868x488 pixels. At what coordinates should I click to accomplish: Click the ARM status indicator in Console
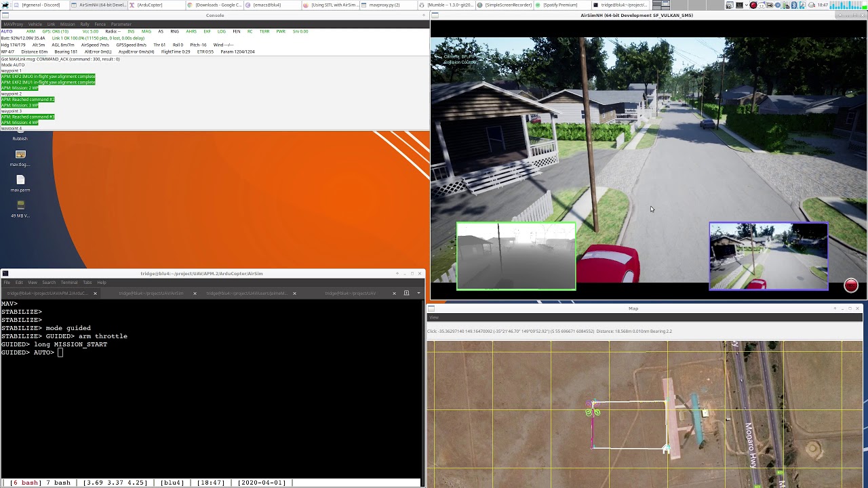tap(31, 31)
